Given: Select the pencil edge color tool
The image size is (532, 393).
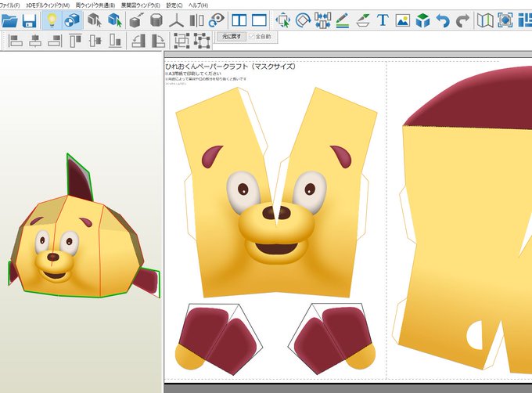Looking at the screenshot, I should pos(343,20).
